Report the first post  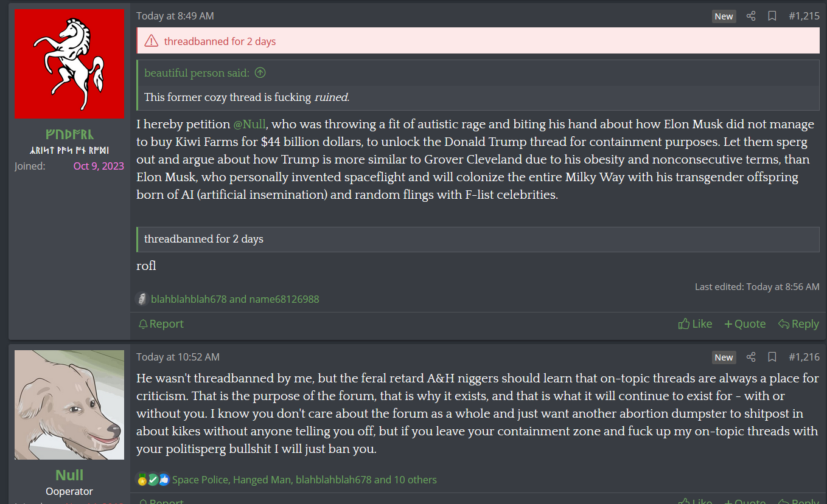(x=161, y=324)
